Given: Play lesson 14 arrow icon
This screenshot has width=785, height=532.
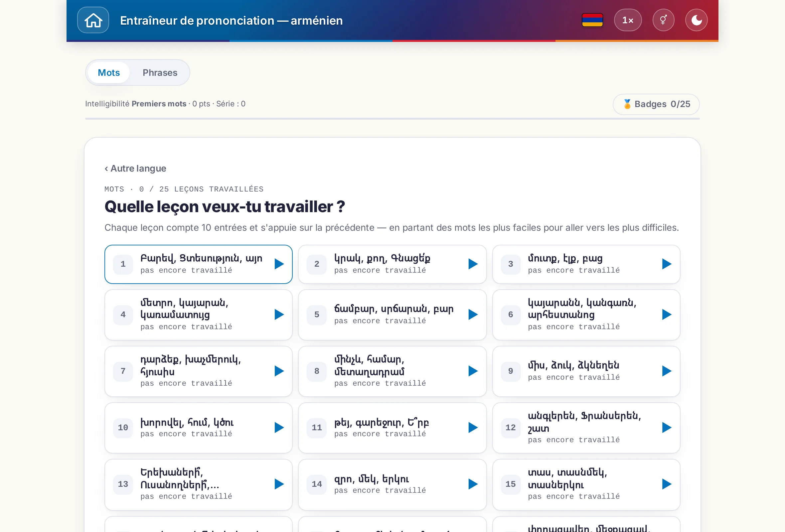Looking at the screenshot, I should (x=473, y=484).
